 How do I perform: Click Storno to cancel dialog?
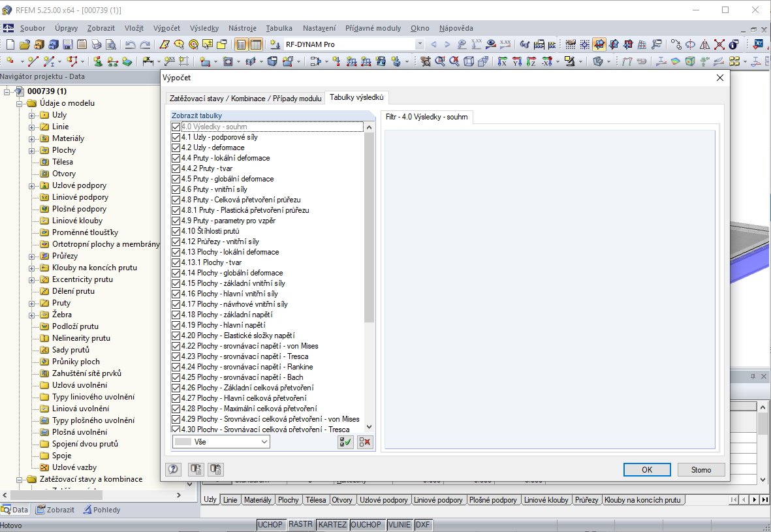click(700, 469)
